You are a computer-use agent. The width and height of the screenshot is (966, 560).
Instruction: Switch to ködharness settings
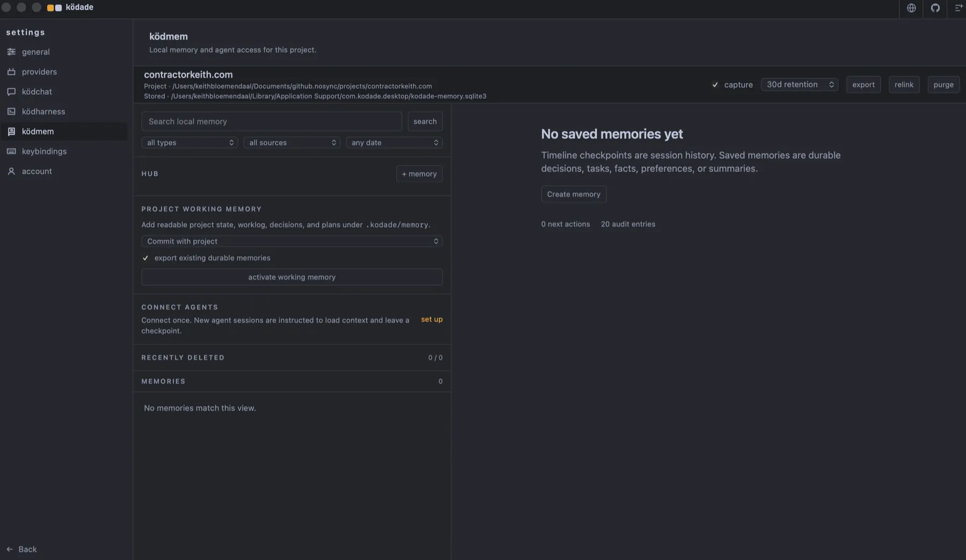pos(64,112)
